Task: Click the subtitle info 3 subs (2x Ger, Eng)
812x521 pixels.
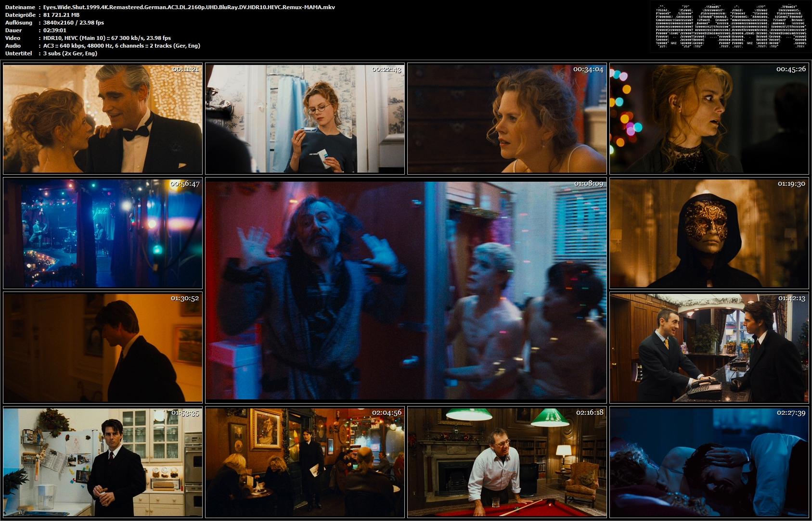Action: (x=70, y=53)
